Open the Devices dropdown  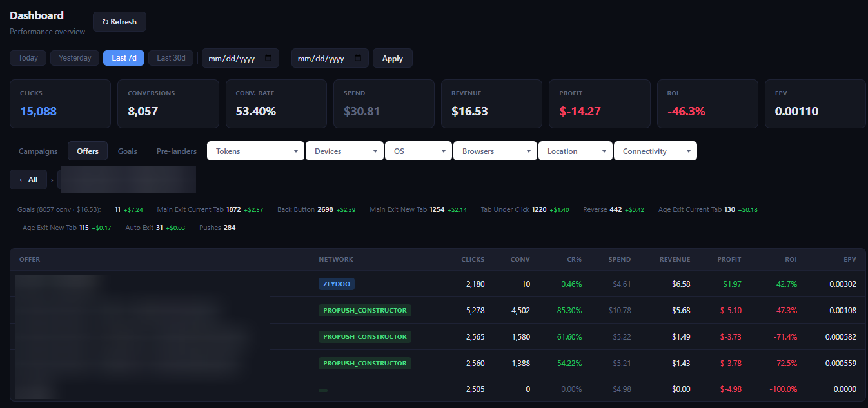coord(344,151)
